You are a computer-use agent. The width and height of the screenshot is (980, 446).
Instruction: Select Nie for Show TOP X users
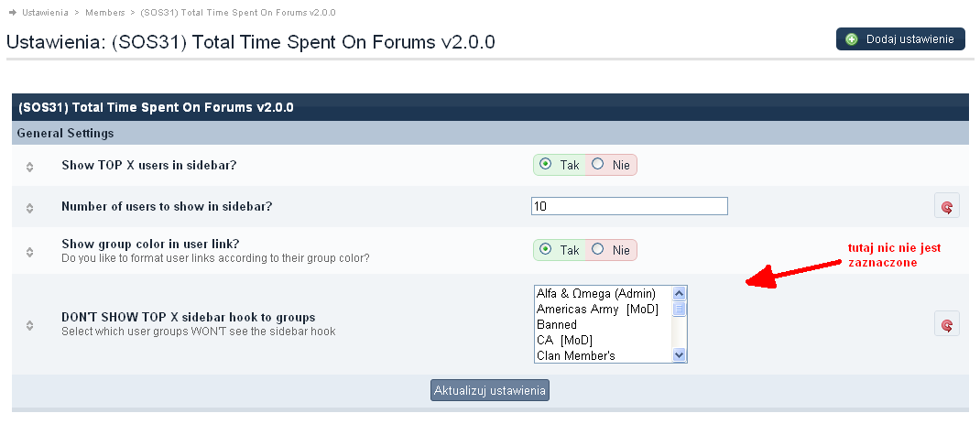coord(598,165)
